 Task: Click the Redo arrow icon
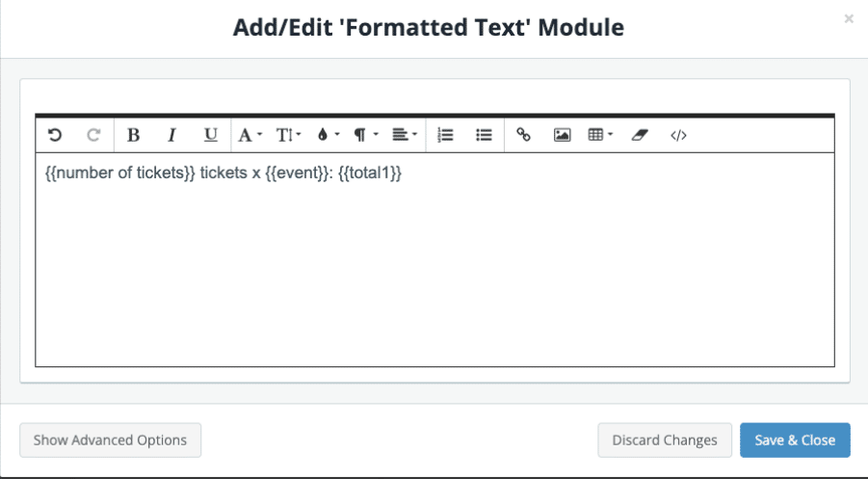(x=93, y=135)
